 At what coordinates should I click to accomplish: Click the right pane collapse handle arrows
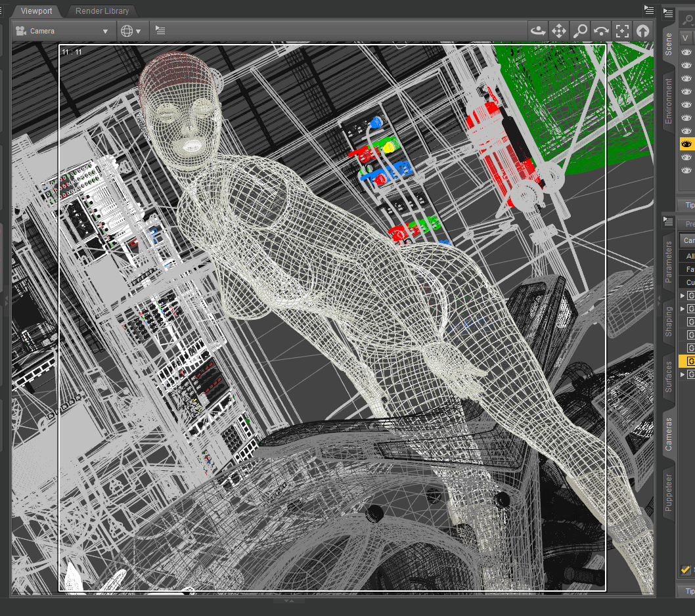[x=659, y=299]
